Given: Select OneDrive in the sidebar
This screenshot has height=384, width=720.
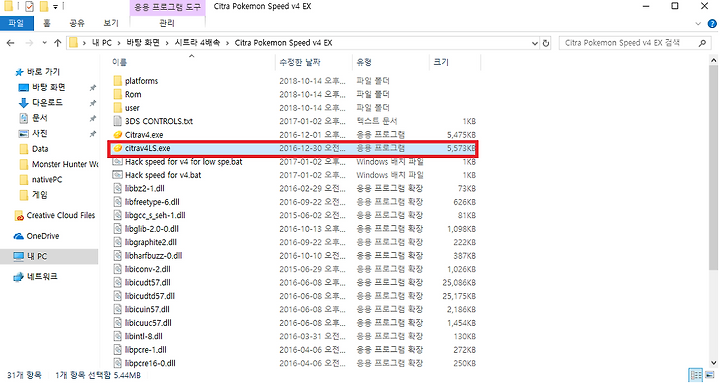Looking at the screenshot, I should point(37,236).
